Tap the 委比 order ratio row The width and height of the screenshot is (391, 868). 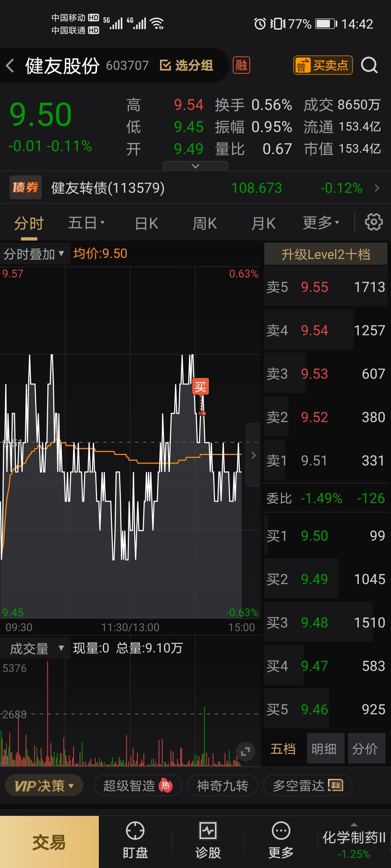click(325, 498)
